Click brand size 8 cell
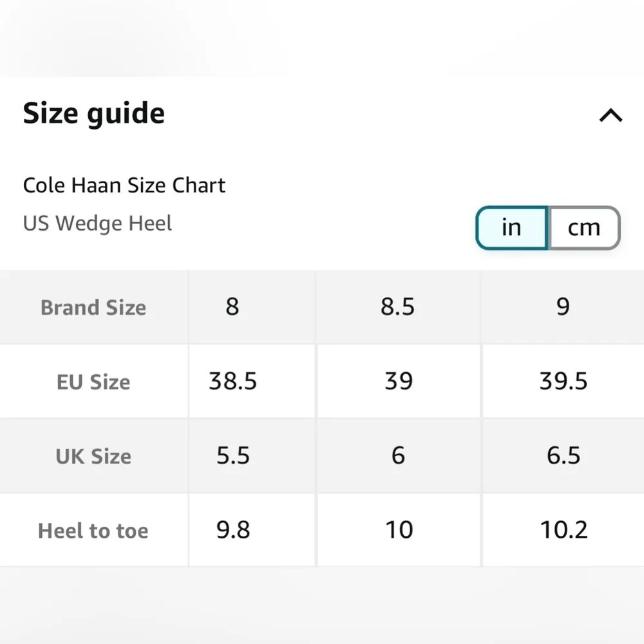The width and height of the screenshot is (644, 644). (232, 307)
